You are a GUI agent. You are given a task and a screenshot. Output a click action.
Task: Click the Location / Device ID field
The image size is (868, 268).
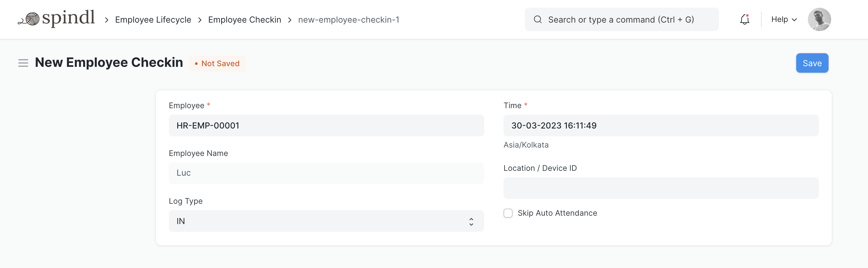click(x=660, y=188)
